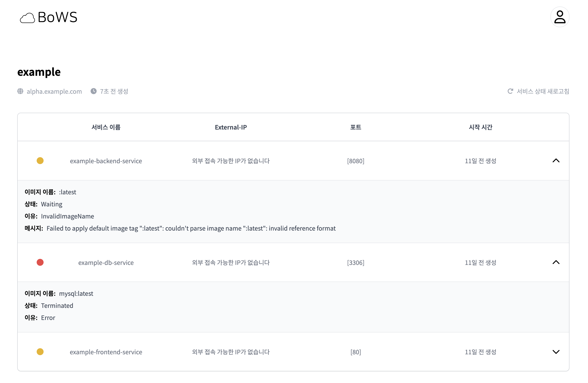The width and height of the screenshot is (588, 383).
Task: Open the alpha.example.com domain link
Action: [54, 91]
